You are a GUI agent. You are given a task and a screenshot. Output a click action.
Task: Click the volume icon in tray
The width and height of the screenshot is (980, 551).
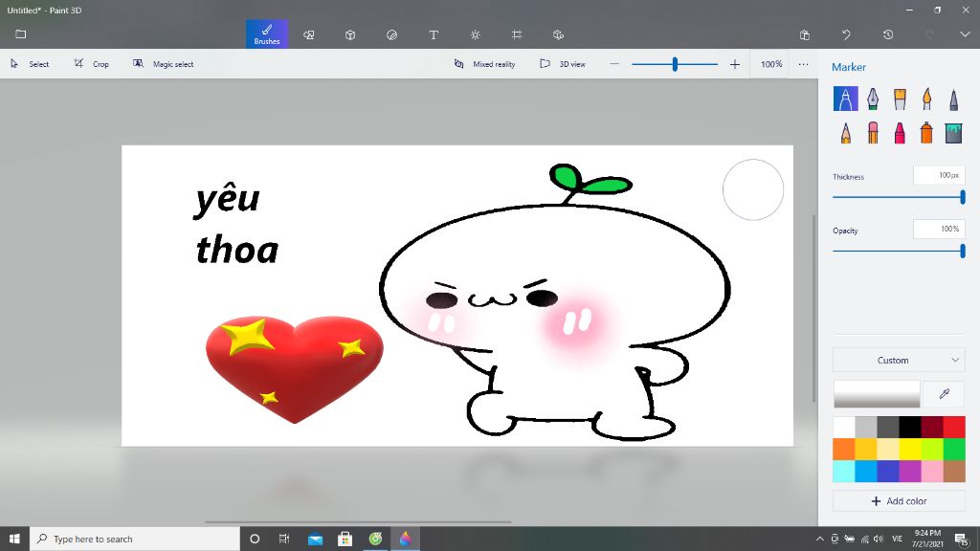879,539
